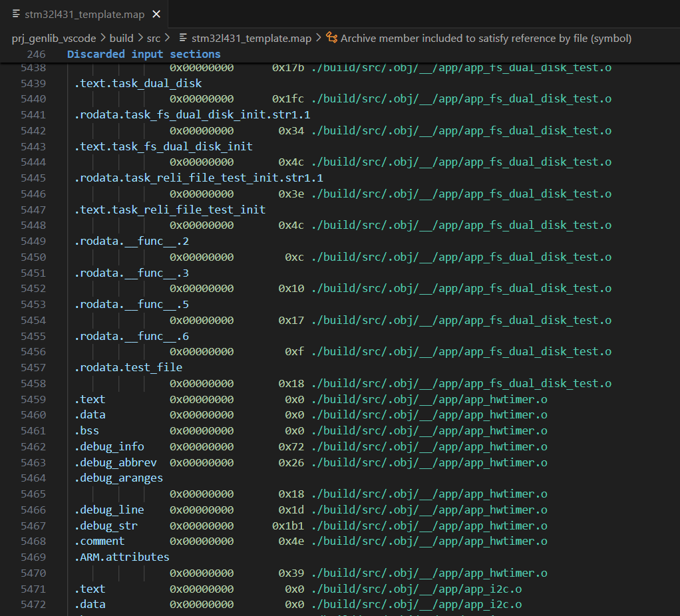Click the .debug_info entry for app_hwtimer.o
Viewport: 680px width, 616px height.
coord(109,446)
